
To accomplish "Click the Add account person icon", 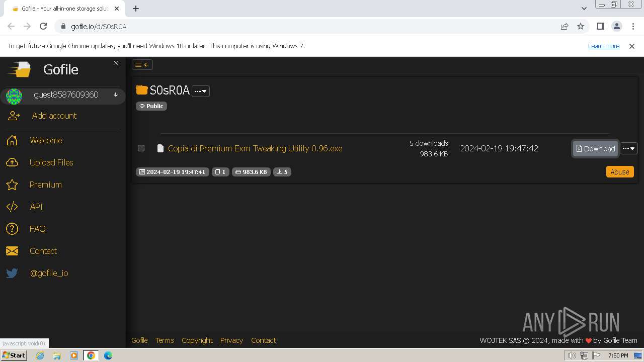I will tap(14, 116).
